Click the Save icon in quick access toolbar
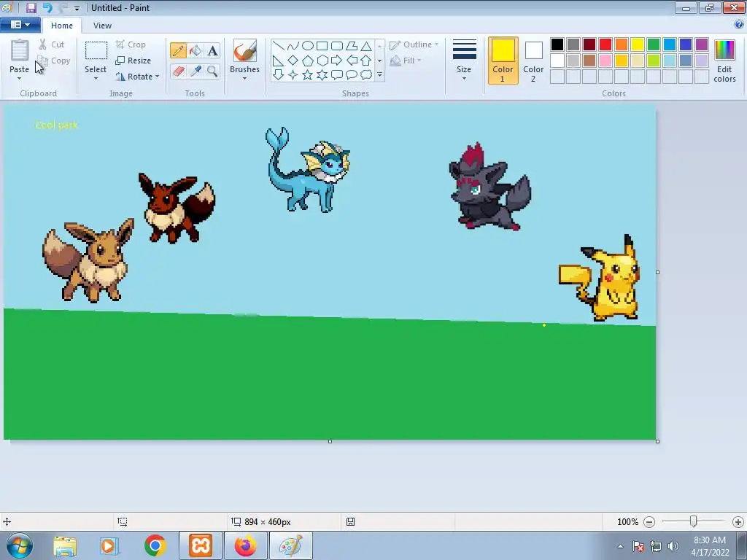747x560 pixels. tap(31, 7)
